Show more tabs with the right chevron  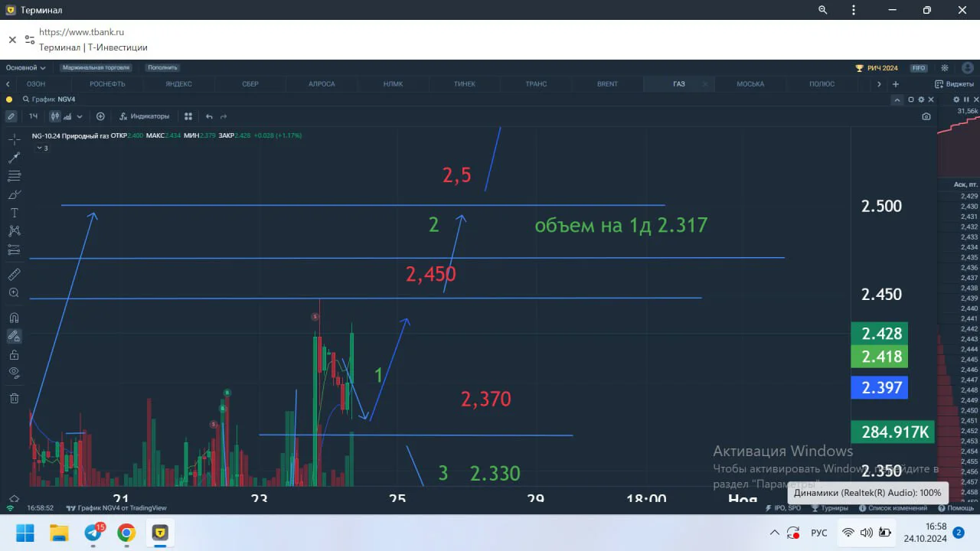[879, 84]
